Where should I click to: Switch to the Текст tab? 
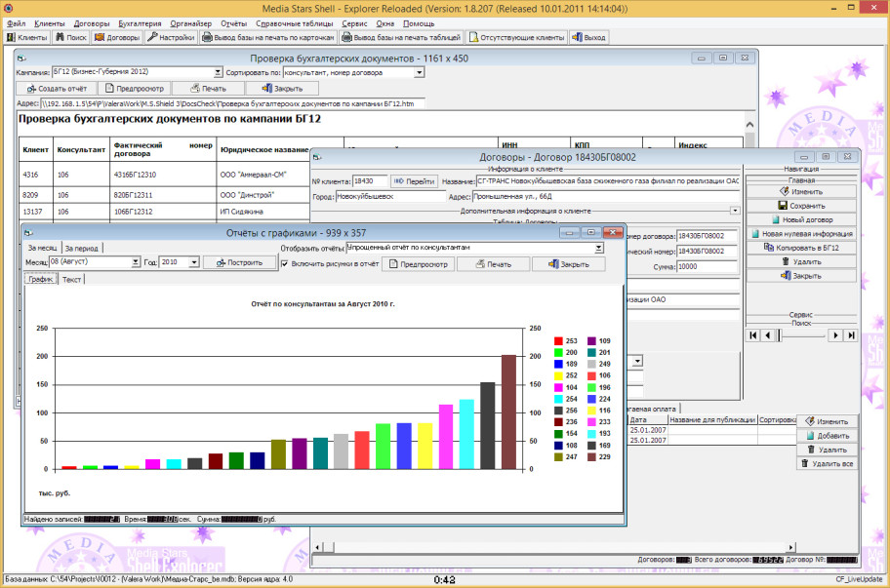click(72, 279)
